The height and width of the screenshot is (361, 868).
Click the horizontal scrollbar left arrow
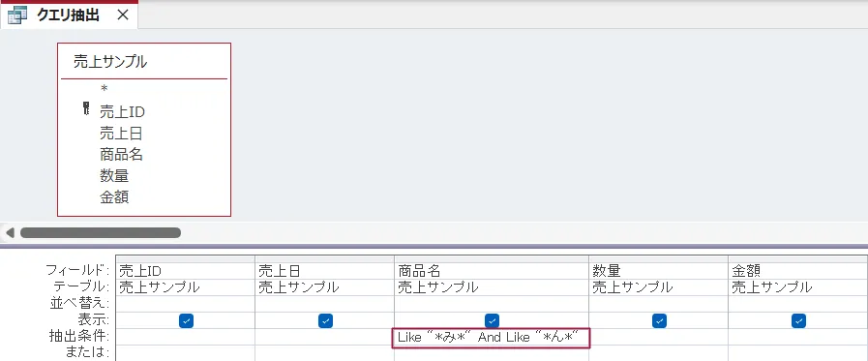[10, 232]
